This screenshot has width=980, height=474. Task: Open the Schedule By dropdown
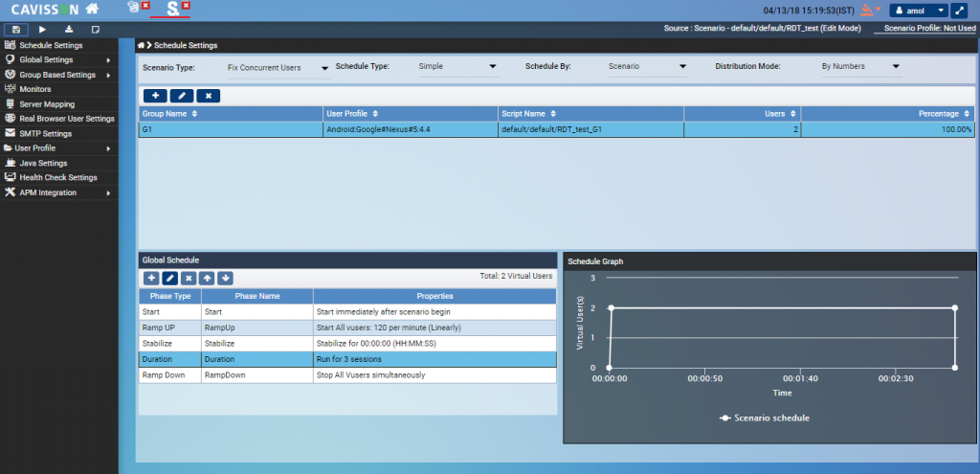(x=648, y=67)
